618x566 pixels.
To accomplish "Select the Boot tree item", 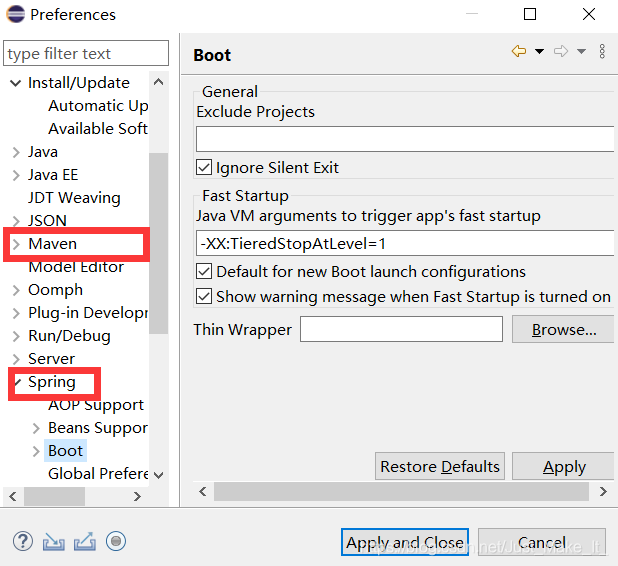I will click(65, 451).
